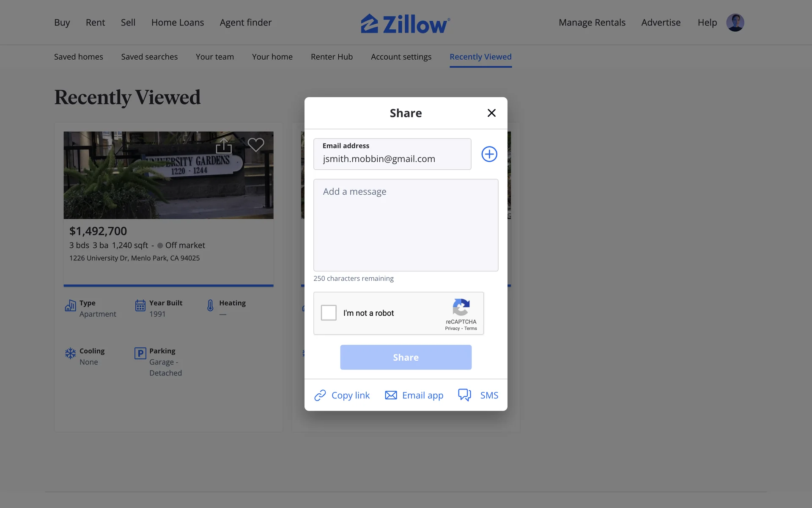Click the Add a message text area
This screenshot has width=812, height=508.
(406, 225)
